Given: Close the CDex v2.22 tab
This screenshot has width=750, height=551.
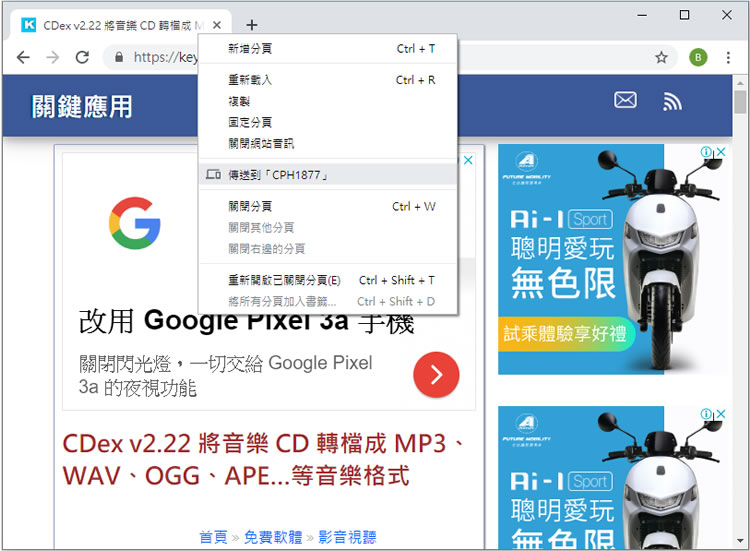Looking at the screenshot, I should 217,25.
